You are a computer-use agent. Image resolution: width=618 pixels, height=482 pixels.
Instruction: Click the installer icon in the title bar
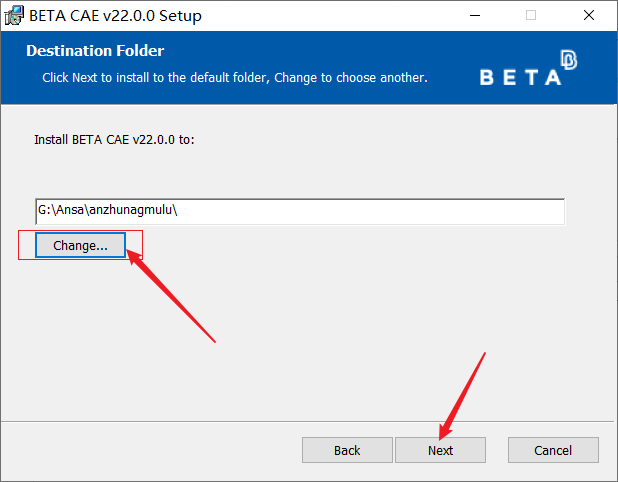pos(14,15)
